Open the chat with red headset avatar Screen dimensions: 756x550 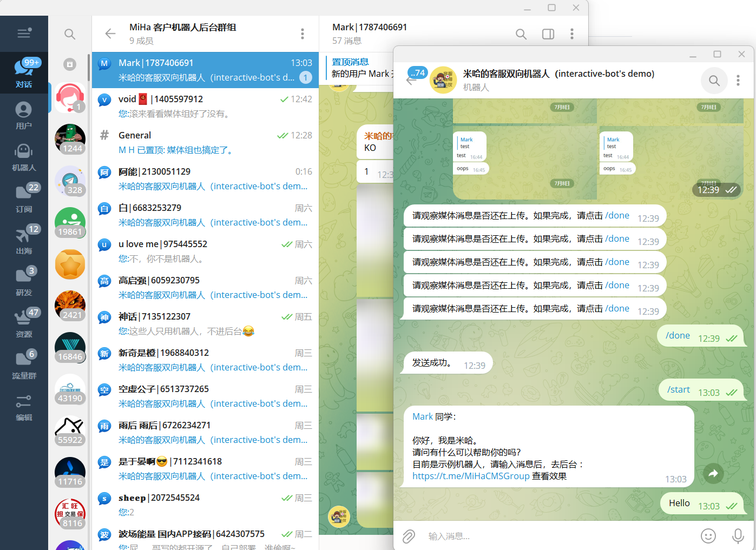pos(70,98)
